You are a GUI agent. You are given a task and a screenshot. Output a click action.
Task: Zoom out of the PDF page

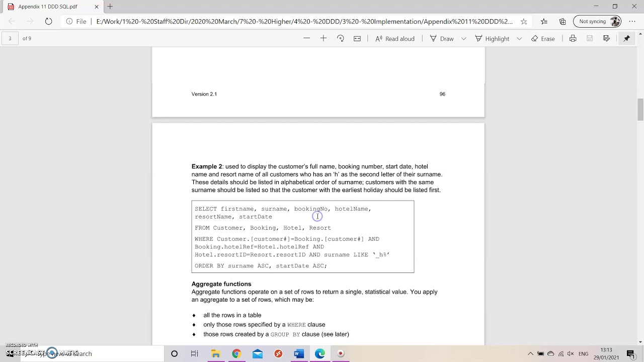[306, 39]
